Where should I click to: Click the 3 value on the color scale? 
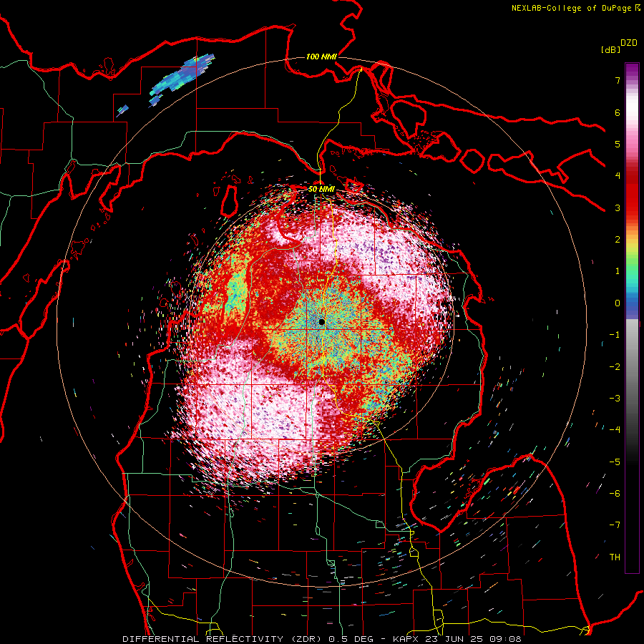(x=618, y=208)
